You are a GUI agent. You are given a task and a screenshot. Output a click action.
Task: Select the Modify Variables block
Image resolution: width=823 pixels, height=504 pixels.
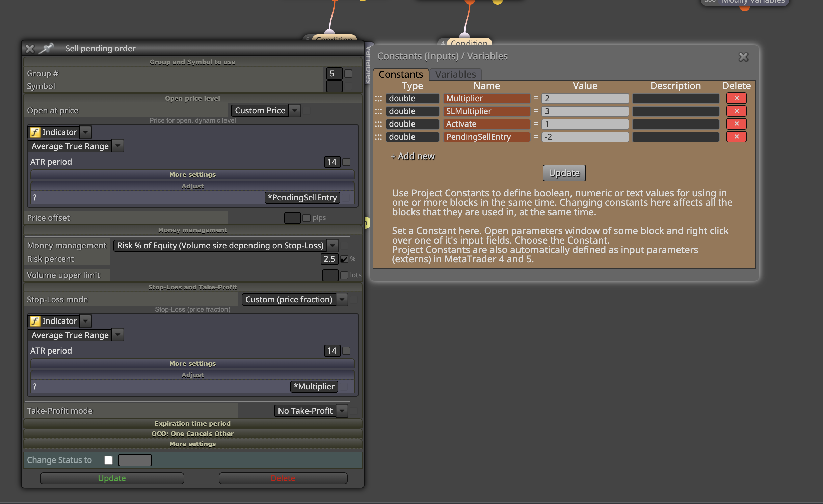(x=745, y=2)
